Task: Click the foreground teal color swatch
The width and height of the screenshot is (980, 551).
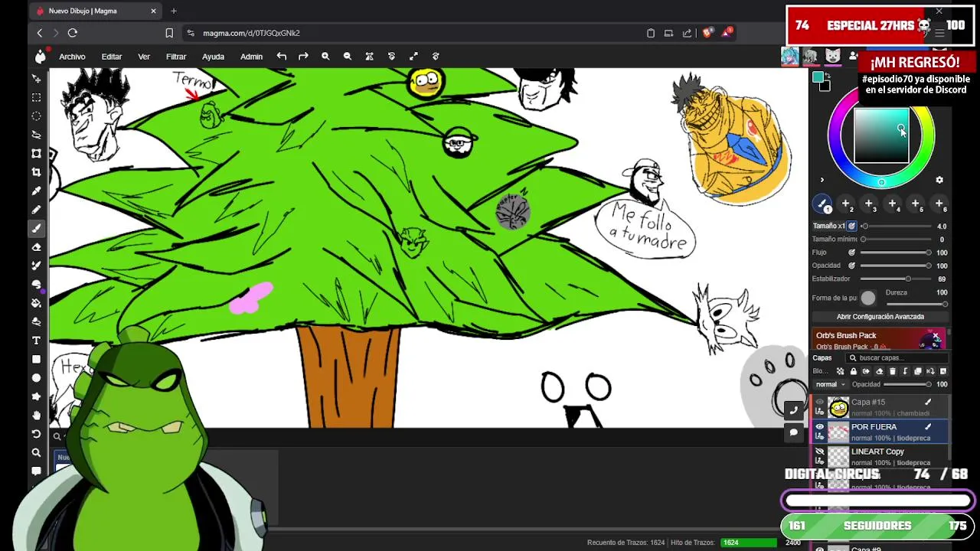Action: [x=818, y=77]
